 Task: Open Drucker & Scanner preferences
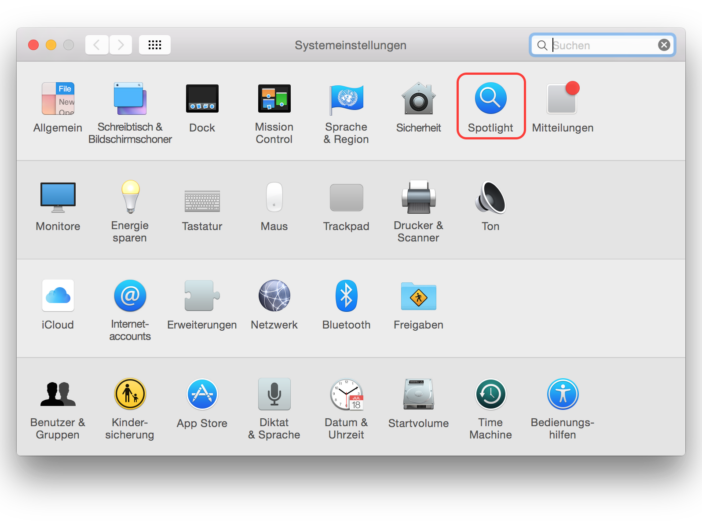[418, 211]
